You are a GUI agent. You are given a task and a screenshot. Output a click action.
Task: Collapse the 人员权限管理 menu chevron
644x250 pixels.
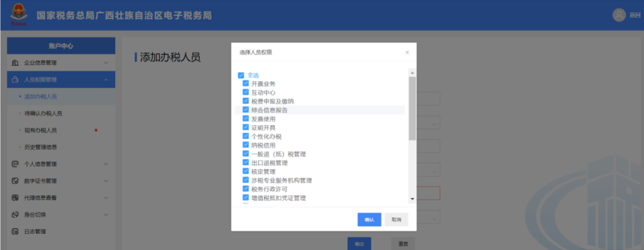(106, 80)
